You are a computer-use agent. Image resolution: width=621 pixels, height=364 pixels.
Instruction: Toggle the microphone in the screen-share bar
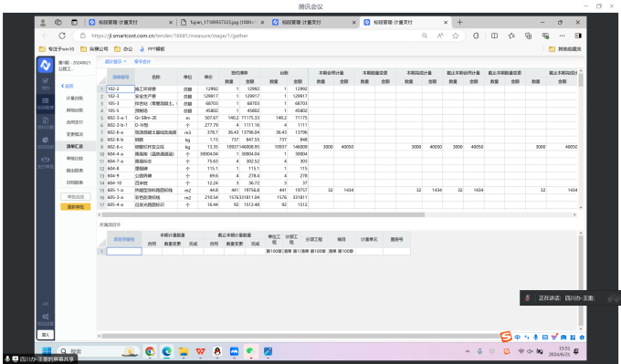pos(7,359)
